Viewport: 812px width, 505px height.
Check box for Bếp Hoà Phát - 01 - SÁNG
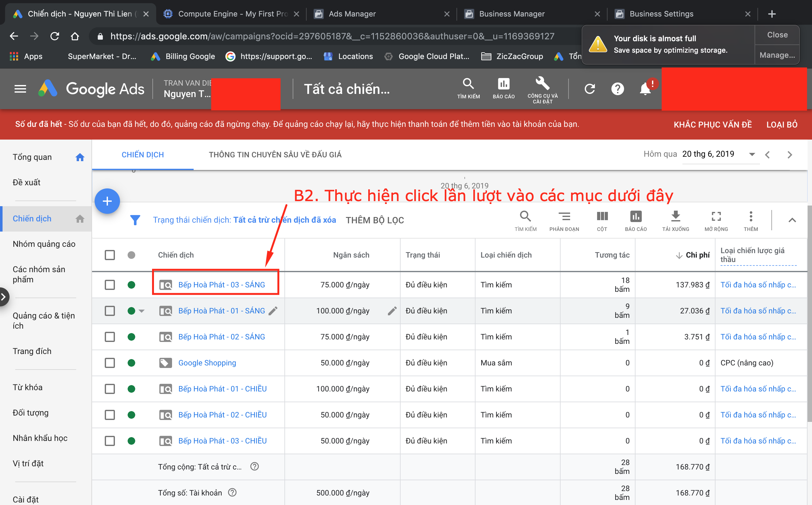pos(110,311)
